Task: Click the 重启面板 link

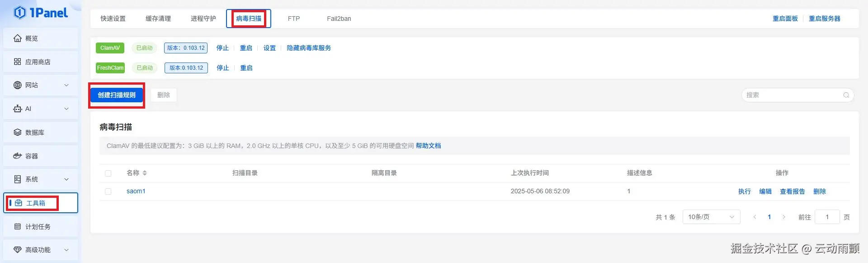Action: coord(785,19)
